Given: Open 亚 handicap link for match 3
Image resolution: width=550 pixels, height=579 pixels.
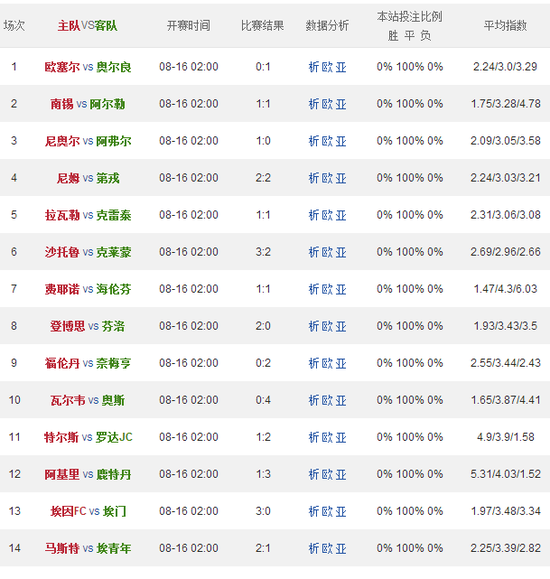Looking at the screenshot, I should [341, 141].
